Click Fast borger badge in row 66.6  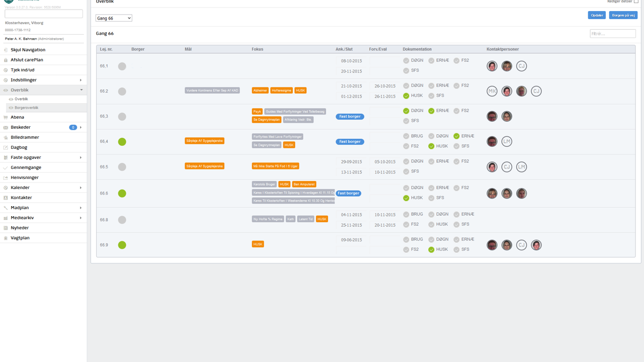[x=348, y=193]
